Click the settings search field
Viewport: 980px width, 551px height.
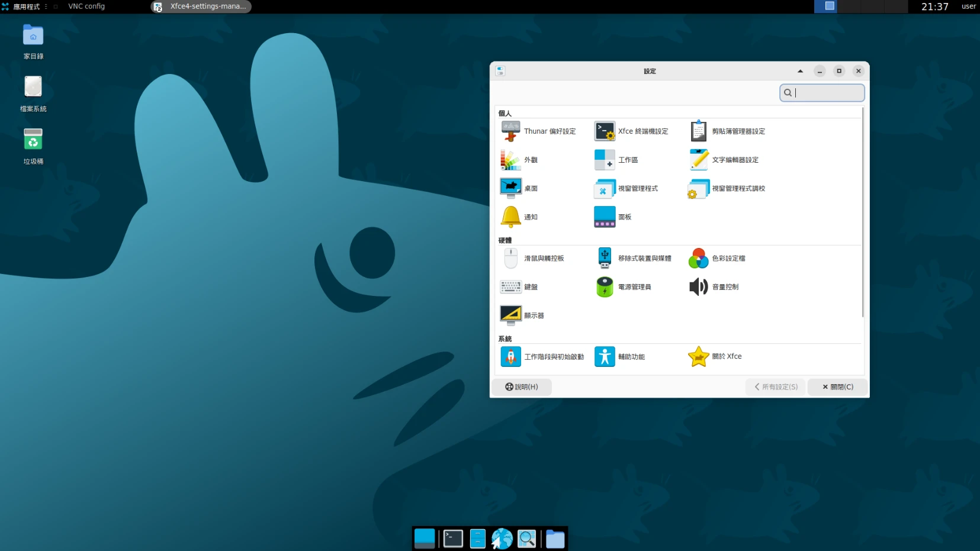tap(827, 93)
